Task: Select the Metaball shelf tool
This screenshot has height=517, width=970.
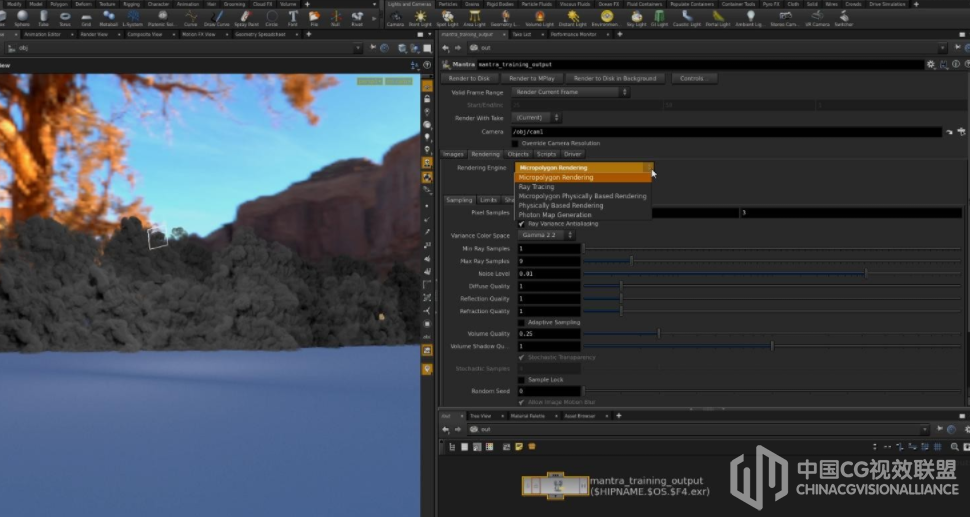Action: [x=108, y=18]
